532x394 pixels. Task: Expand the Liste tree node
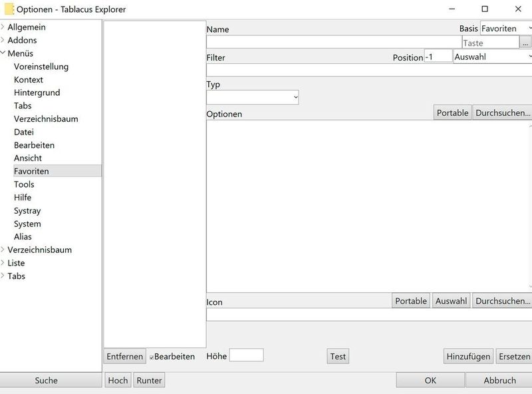3,263
